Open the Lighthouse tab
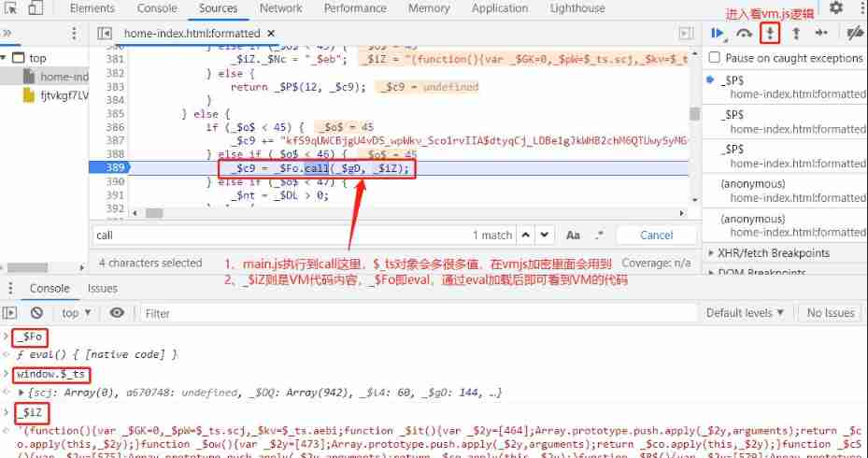Viewport: 868px width, 458px height. click(x=577, y=8)
